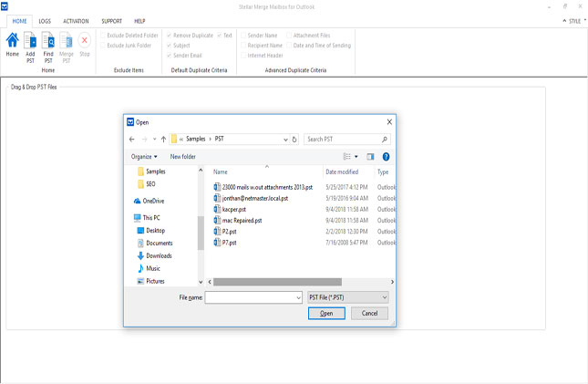Enable Date and Time of Sending checkbox
588x384 pixels.
[x=289, y=46]
